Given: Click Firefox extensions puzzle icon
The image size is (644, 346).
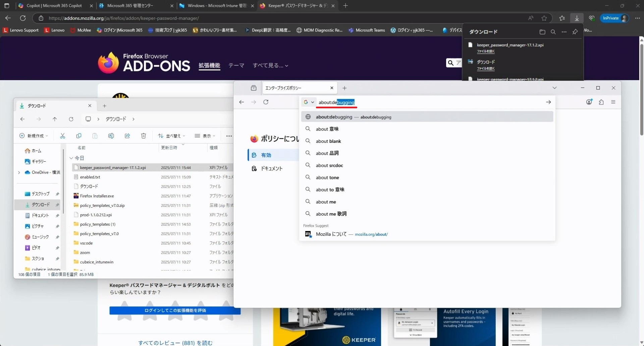Looking at the screenshot, I should [601, 102].
